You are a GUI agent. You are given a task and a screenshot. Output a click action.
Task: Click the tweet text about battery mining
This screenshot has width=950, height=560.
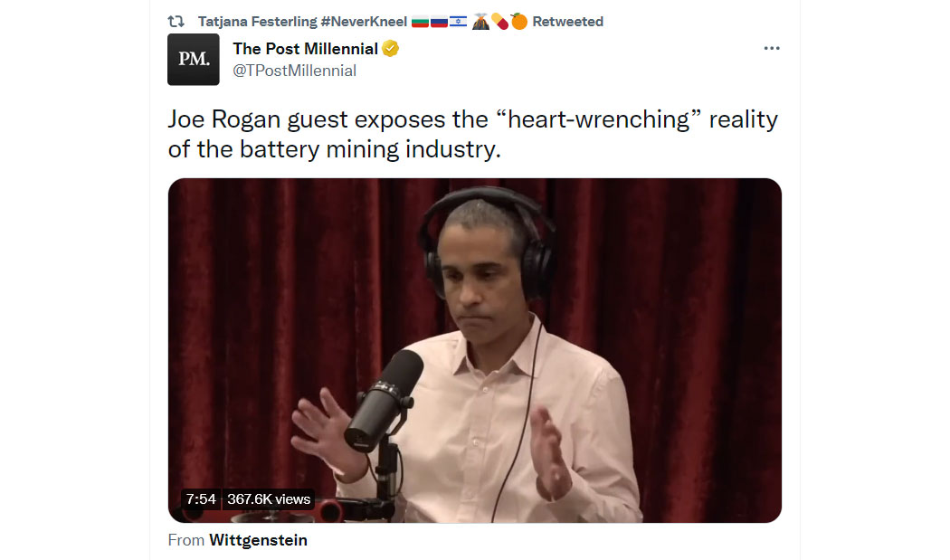click(x=472, y=134)
